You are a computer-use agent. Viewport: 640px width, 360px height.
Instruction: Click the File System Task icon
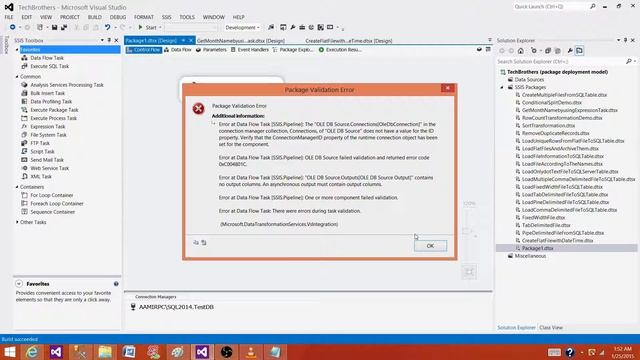24,135
